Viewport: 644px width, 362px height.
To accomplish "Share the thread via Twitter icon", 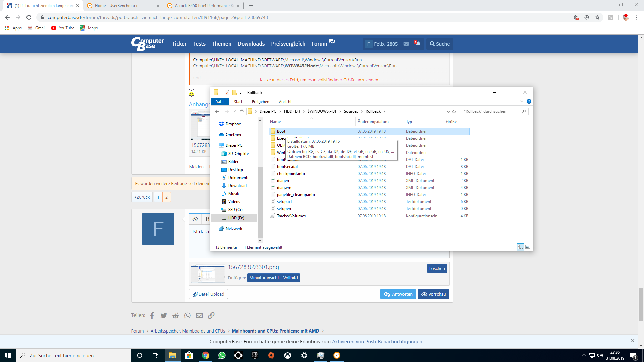I will (x=164, y=315).
